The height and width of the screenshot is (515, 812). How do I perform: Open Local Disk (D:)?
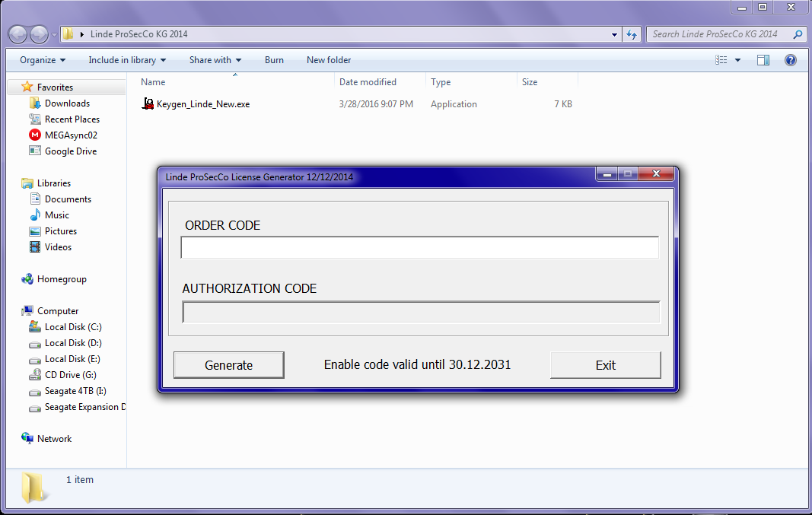pos(73,343)
